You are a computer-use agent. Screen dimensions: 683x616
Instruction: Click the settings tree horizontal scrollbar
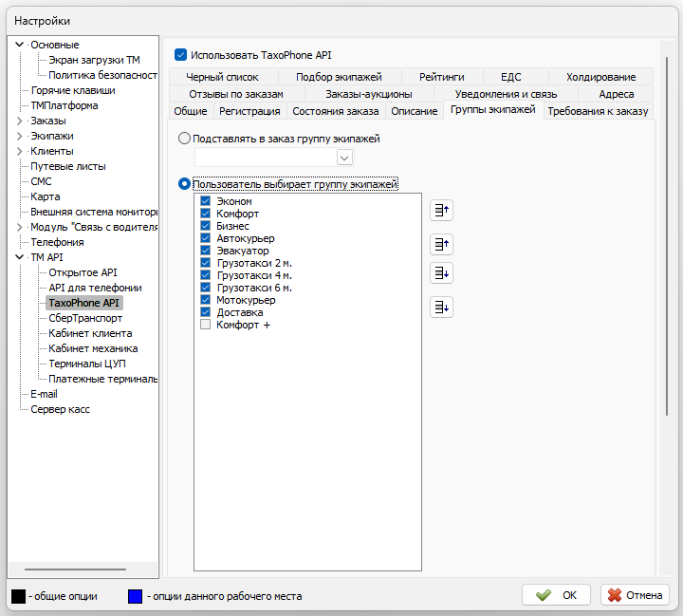[75, 569]
